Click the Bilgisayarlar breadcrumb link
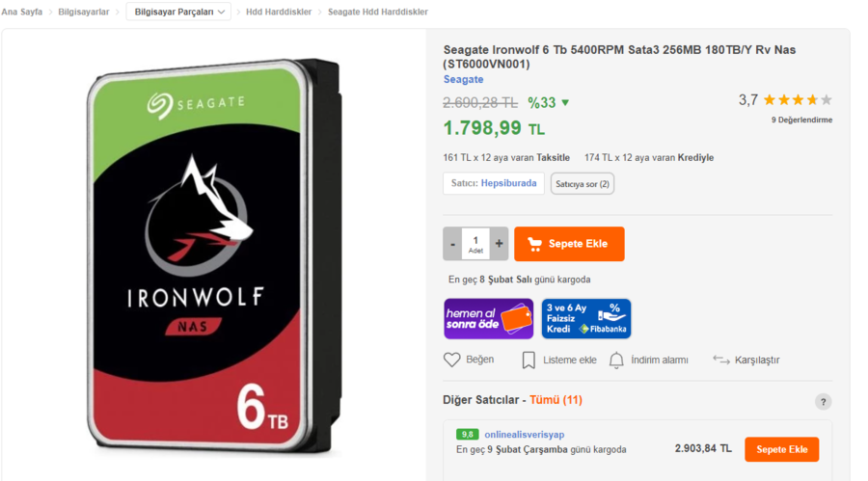 pos(84,12)
